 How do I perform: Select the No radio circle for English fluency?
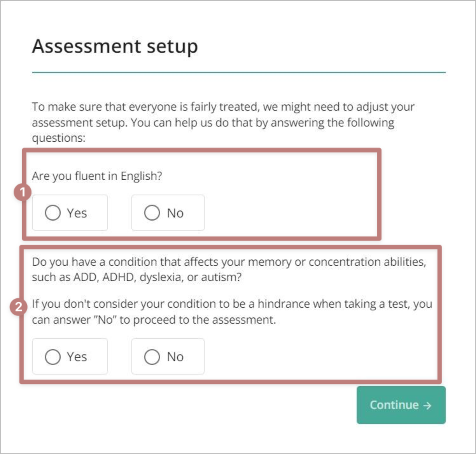pos(152,213)
